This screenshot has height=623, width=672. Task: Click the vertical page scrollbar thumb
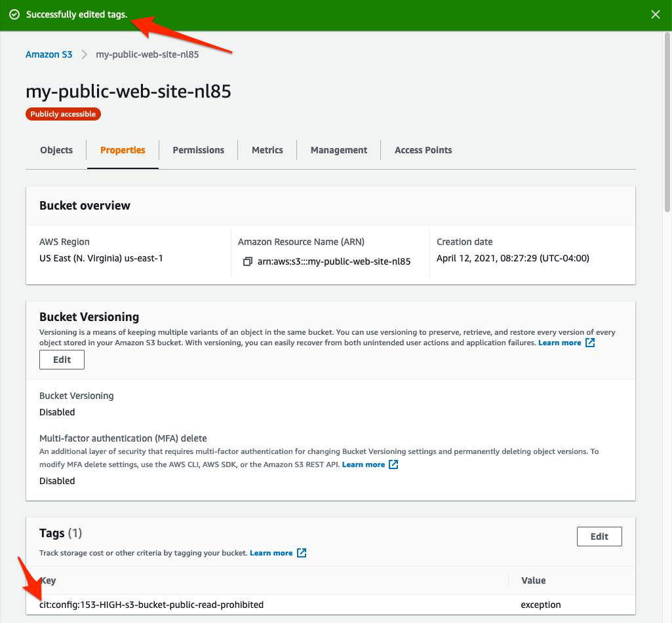667,122
